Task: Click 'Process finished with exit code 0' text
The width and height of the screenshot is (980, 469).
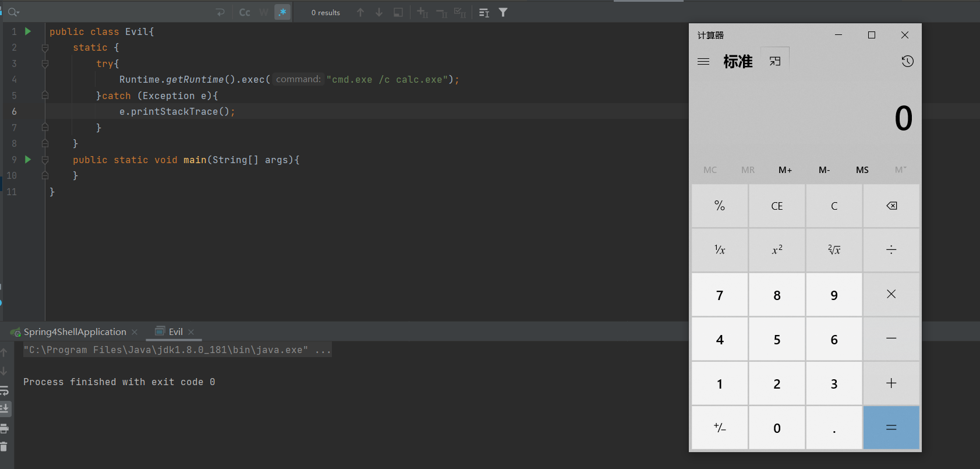Action: pos(119,382)
